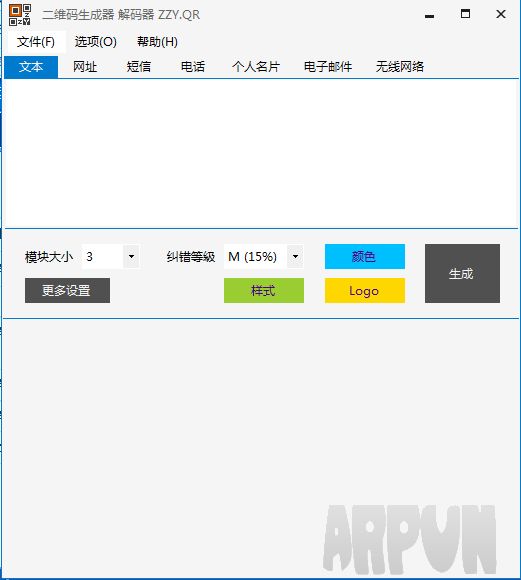This screenshot has height=580, width=521.
Task: Click the ZZY.QR app icon in title bar
Action: (20, 14)
